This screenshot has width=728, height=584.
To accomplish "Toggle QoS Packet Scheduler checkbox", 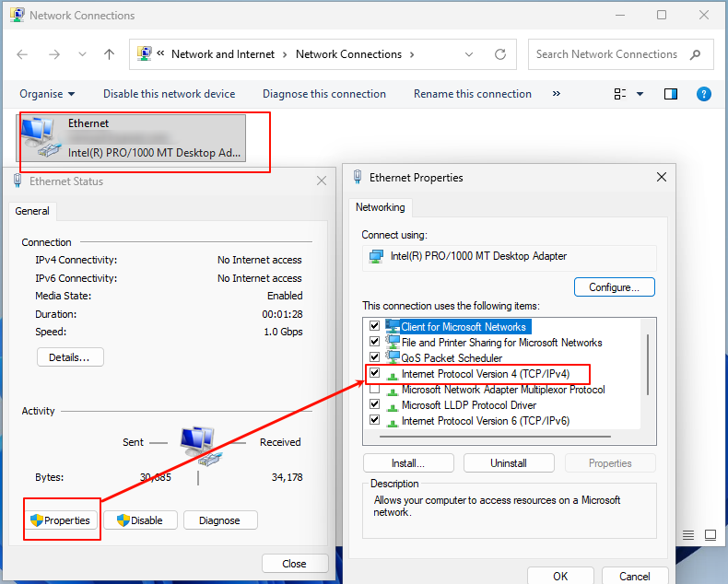I will click(374, 357).
